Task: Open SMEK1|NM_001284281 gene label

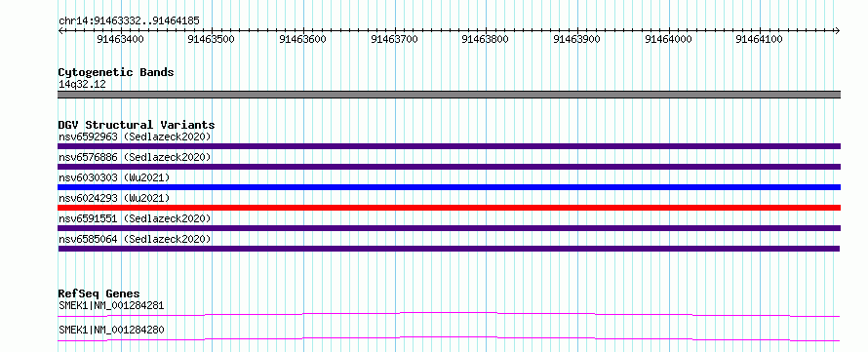Action: (111, 305)
